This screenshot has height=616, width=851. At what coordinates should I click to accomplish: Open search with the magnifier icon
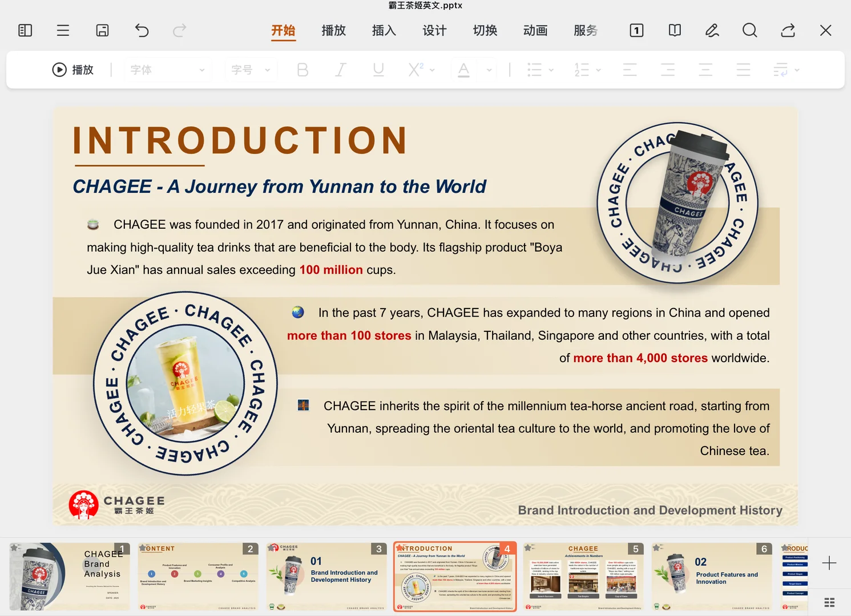[x=750, y=30]
